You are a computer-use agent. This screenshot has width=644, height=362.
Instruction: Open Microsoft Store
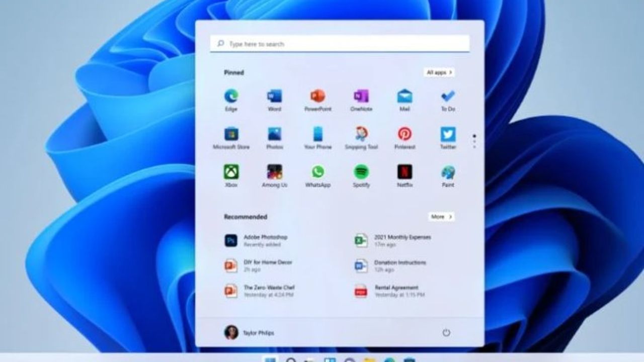pyautogui.click(x=231, y=138)
